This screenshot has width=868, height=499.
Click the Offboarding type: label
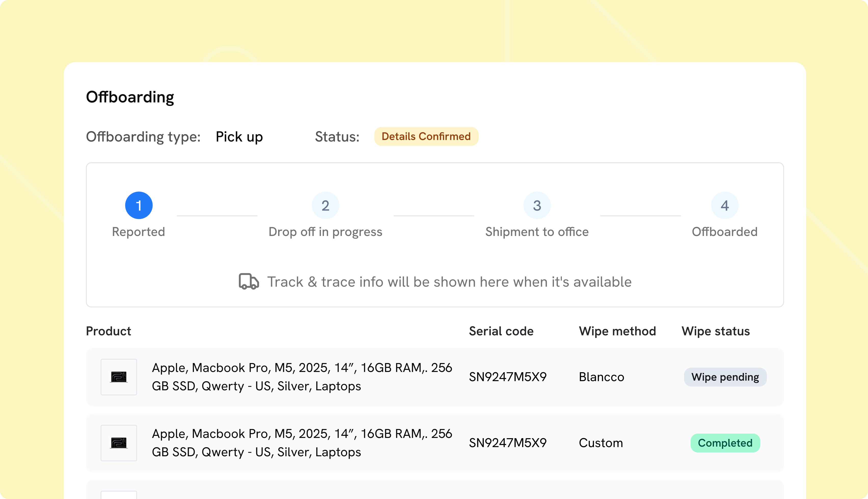click(143, 137)
